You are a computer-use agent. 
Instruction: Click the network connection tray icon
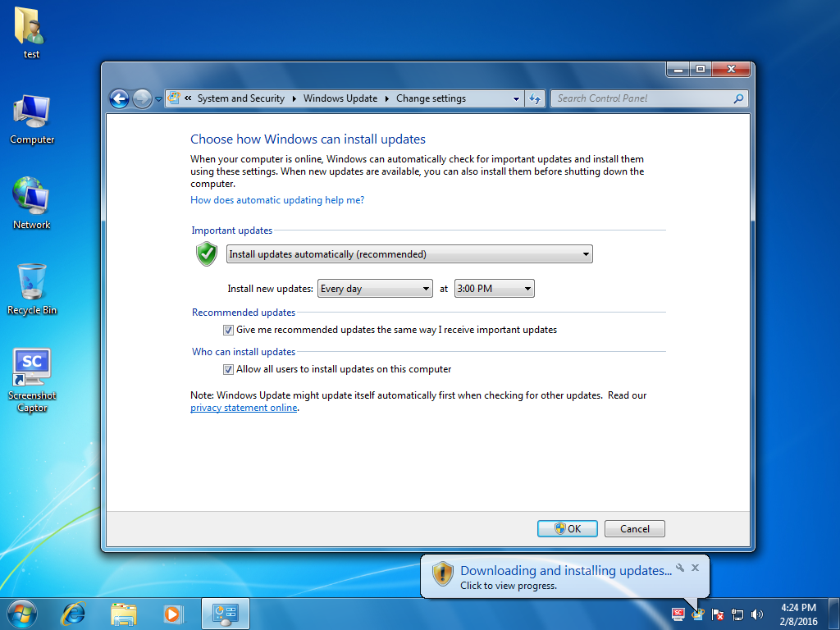pyautogui.click(x=737, y=614)
